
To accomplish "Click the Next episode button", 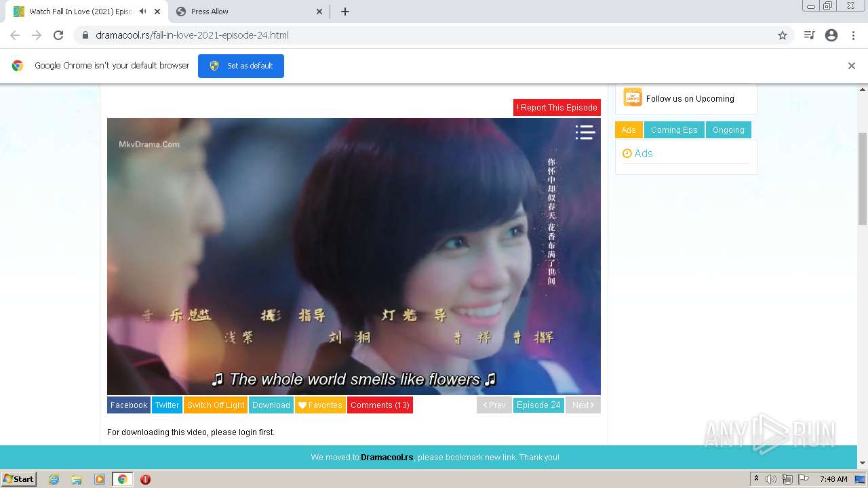I will [583, 405].
